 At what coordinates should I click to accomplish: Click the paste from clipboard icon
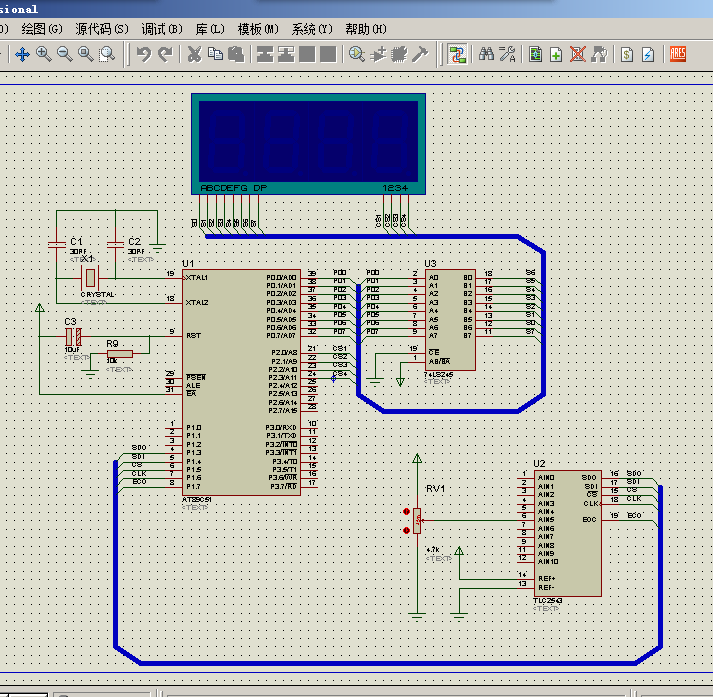(236, 55)
